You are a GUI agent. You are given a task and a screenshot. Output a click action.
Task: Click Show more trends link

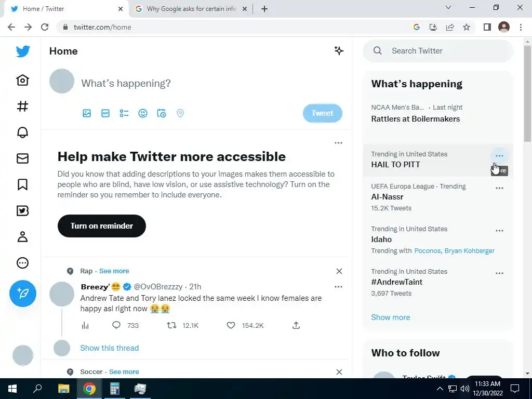[x=391, y=317]
